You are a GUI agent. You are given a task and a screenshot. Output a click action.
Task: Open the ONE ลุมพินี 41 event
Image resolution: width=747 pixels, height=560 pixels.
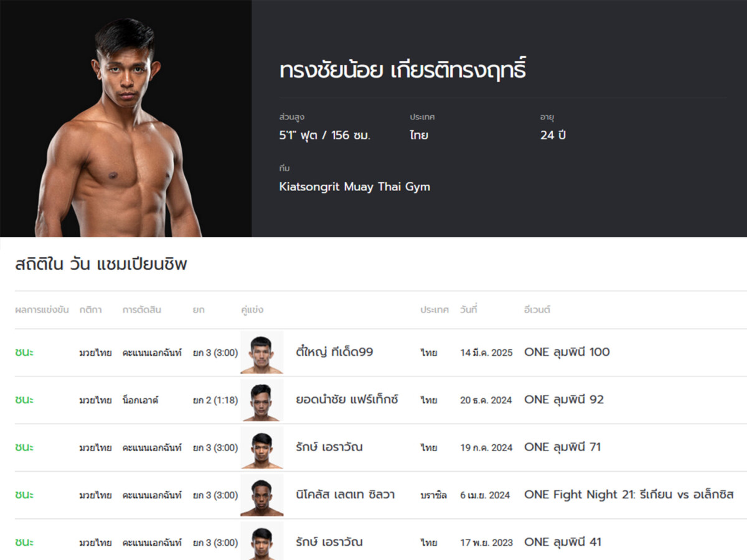click(562, 543)
